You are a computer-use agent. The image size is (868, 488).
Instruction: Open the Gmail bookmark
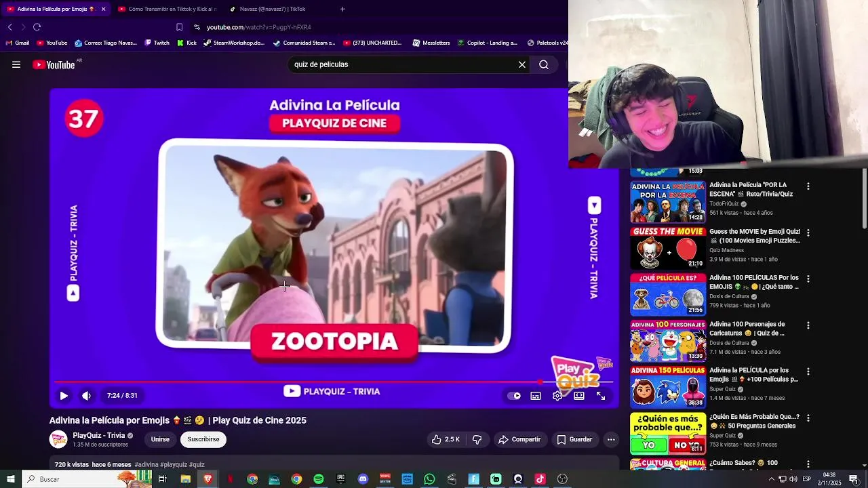pyautogui.click(x=18, y=43)
